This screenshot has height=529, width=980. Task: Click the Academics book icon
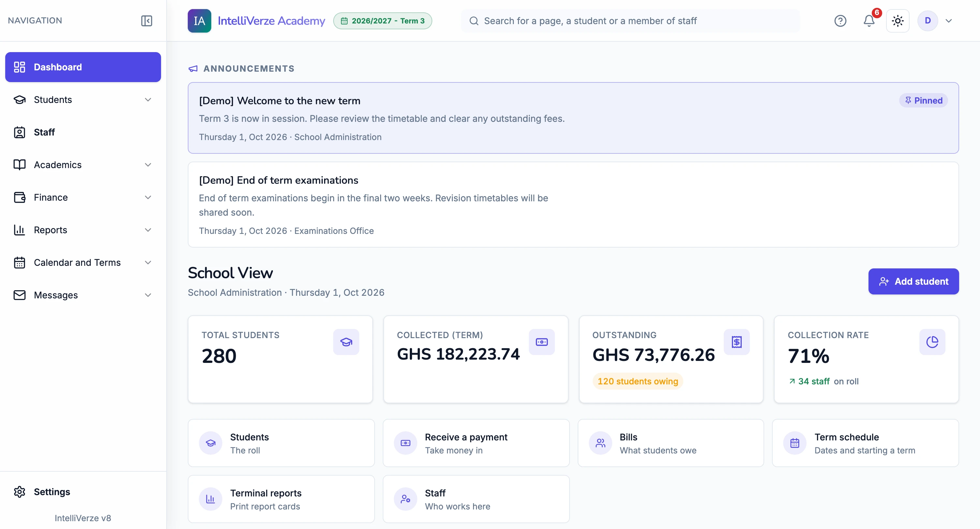[20, 164]
